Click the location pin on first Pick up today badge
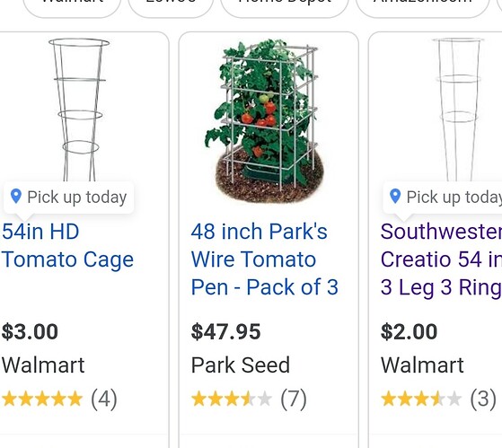 16,196
